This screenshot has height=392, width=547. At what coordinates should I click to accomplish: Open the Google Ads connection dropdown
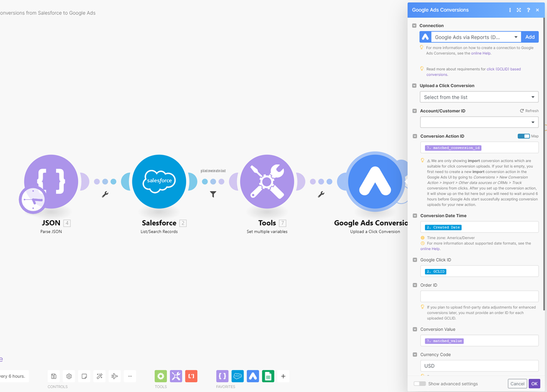[476, 37]
